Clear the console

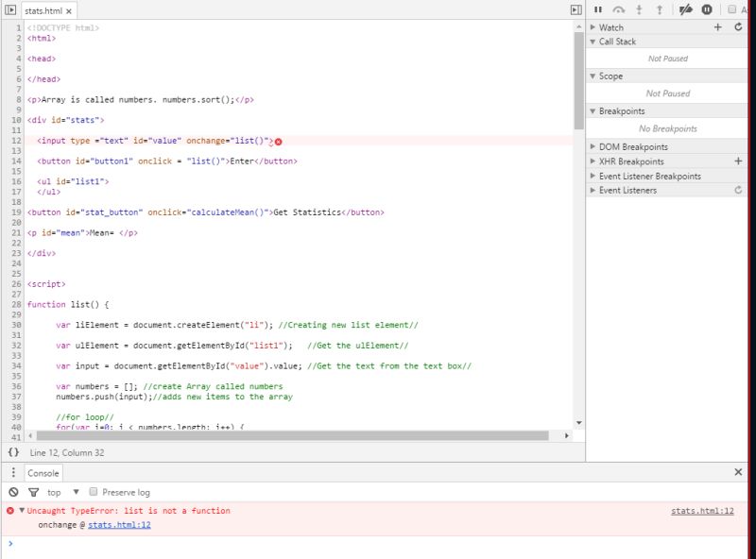(x=11, y=491)
